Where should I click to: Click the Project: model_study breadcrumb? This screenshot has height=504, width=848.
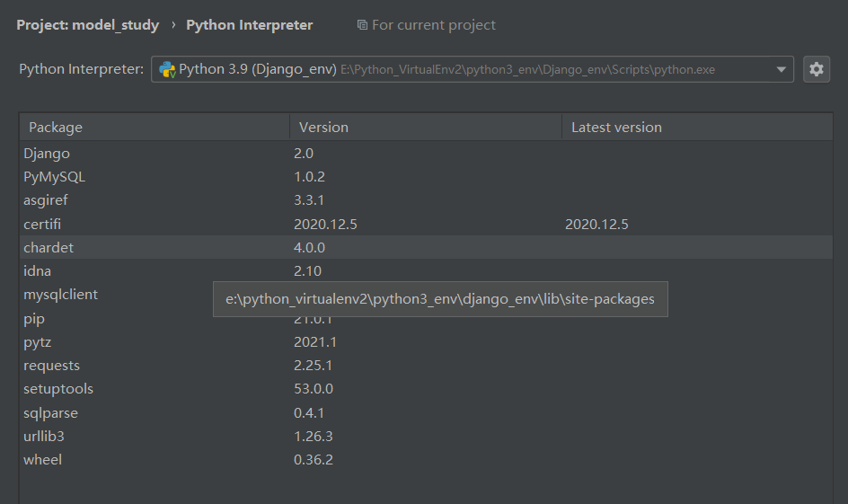tap(88, 25)
